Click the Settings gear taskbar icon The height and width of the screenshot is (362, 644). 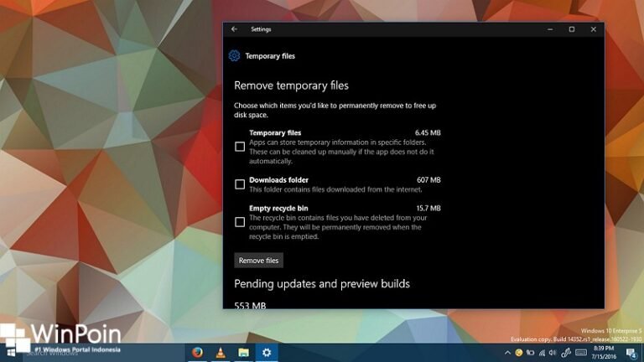267,353
